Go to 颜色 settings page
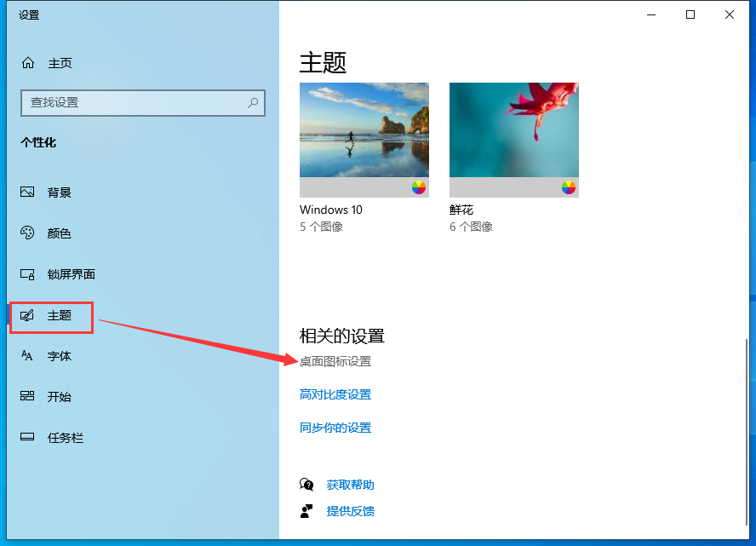 pos(60,233)
